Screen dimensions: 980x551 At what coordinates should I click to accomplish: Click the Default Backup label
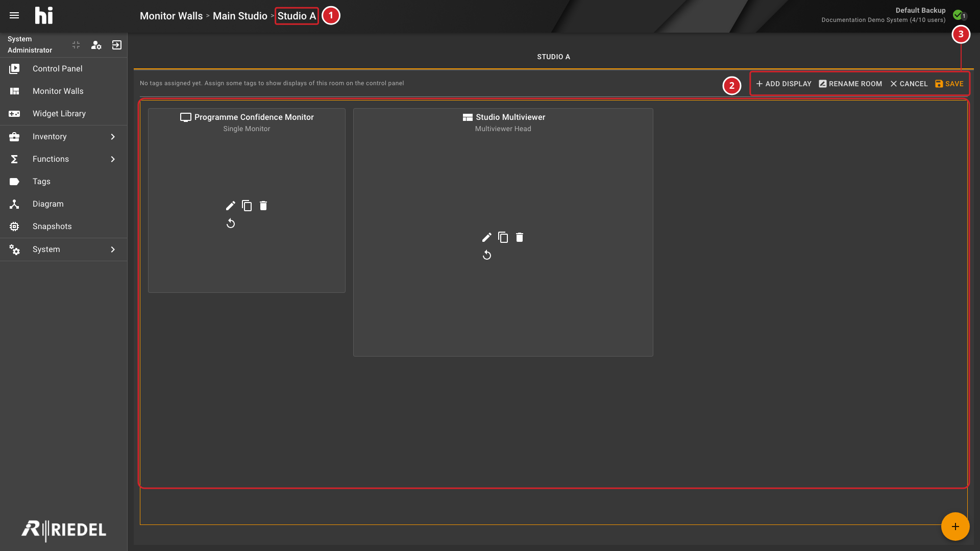click(920, 10)
